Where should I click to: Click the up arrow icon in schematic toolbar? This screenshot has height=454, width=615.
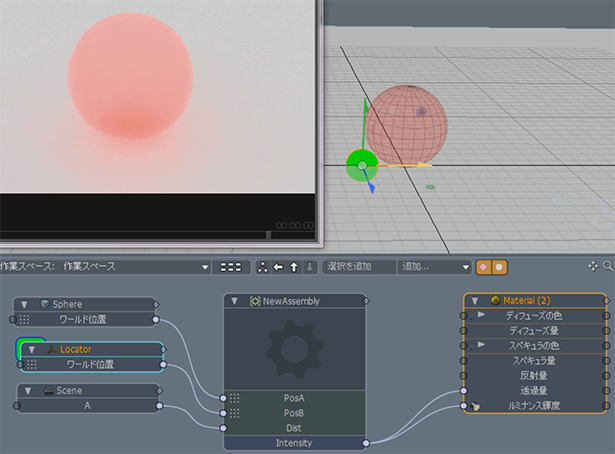(294, 267)
